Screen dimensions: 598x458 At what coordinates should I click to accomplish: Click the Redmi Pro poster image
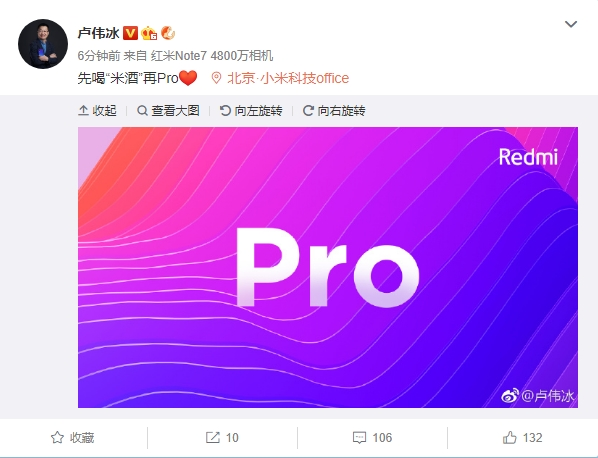click(328, 267)
